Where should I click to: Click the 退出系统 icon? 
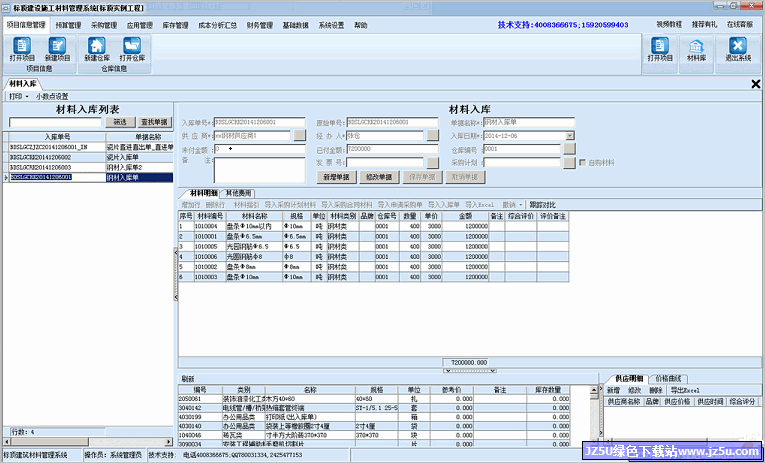point(738,46)
